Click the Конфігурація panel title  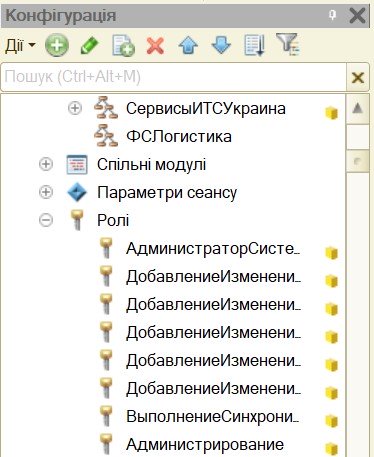[61, 16]
